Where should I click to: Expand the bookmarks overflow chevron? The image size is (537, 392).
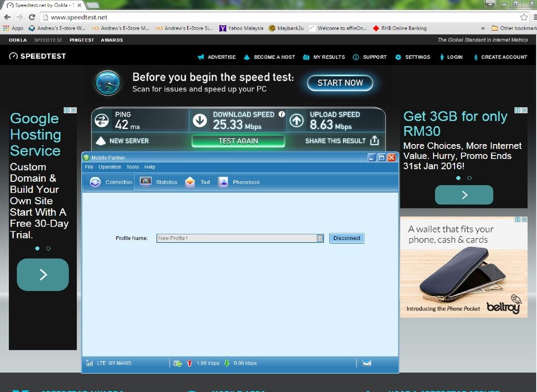(x=482, y=28)
